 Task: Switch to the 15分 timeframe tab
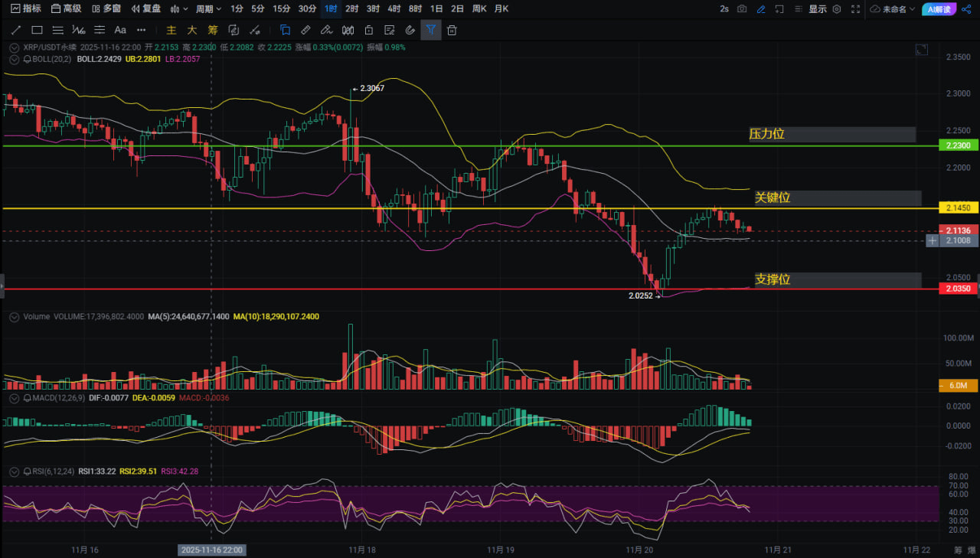(282, 9)
